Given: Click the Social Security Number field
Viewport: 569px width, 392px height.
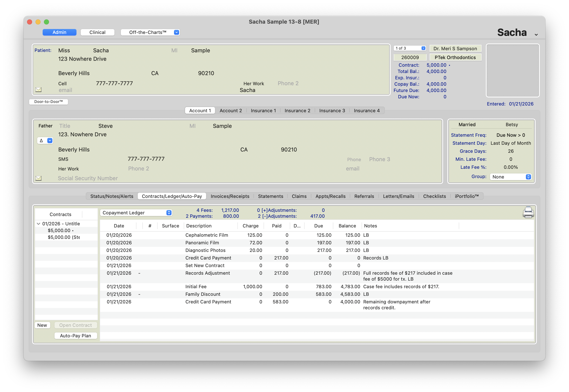Looking at the screenshot, I should point(88,178).
